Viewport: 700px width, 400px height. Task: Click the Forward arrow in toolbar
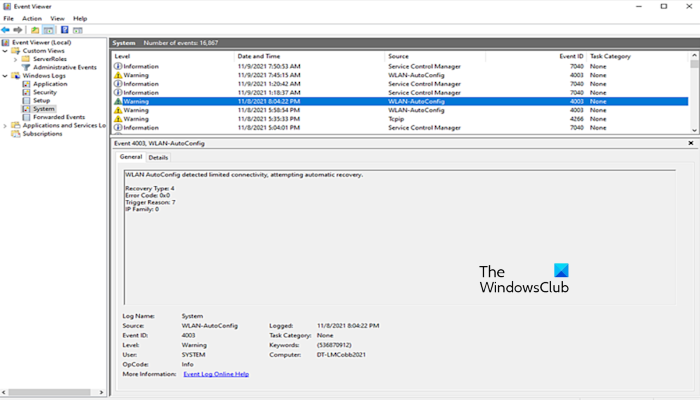point(19,30)
